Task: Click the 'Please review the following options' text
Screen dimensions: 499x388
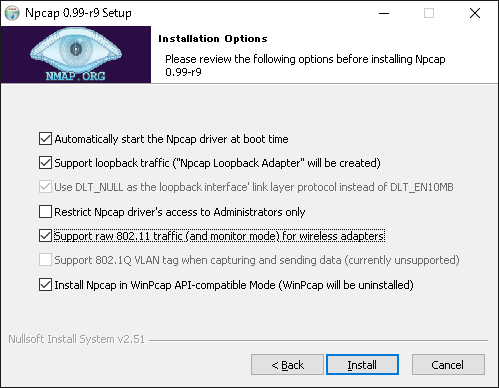Action: pyautogui.click(x=305, y=65)
